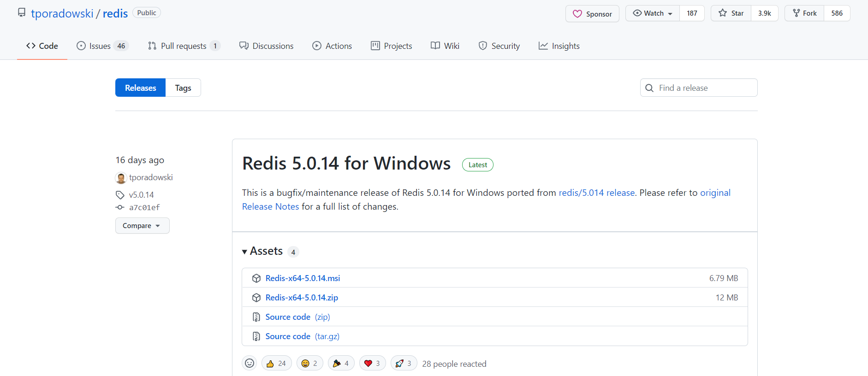Click the Watch button

[x=653, y=13]
